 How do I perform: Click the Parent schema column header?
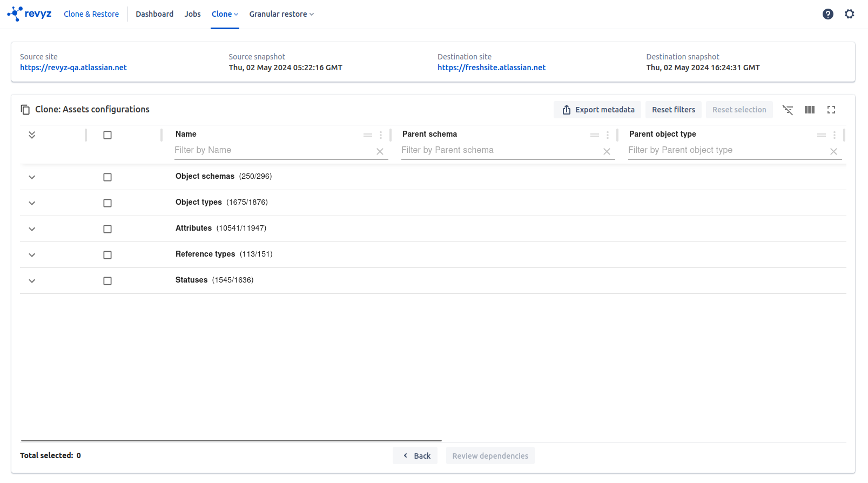point(429,134)
